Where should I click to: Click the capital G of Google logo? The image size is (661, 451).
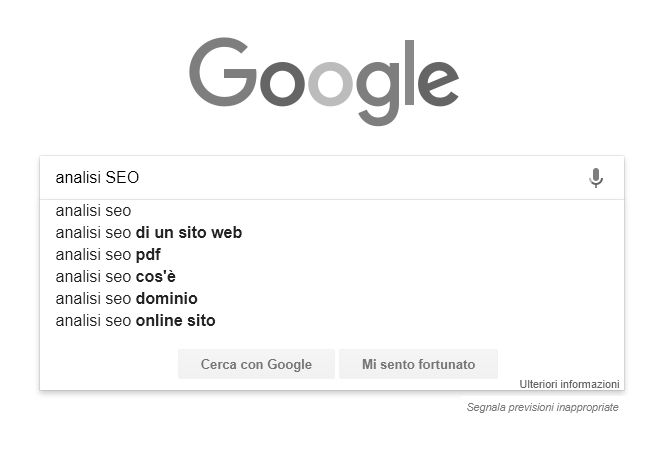coord(223,72)
